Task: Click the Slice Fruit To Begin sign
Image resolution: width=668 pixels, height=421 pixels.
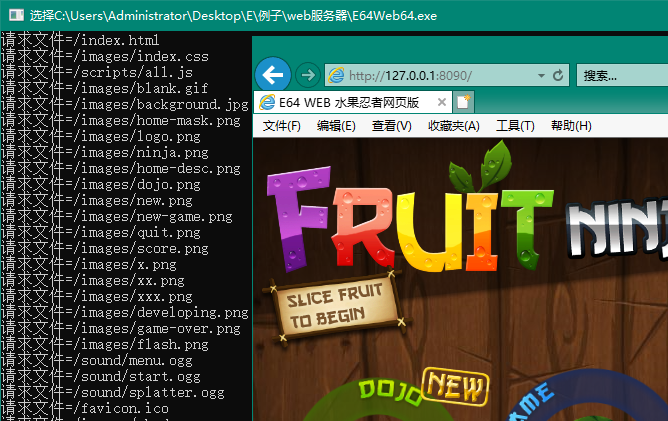Action: 331,310
